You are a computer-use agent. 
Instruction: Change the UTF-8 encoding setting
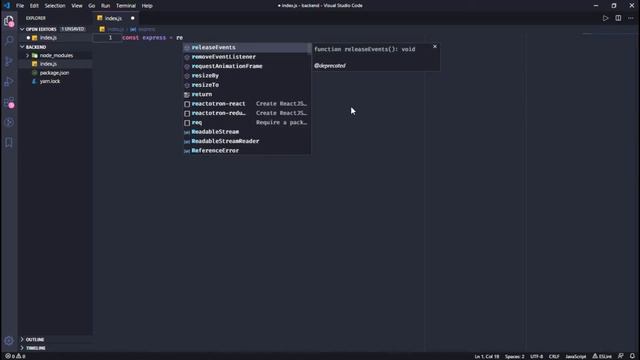pyautogui.click(x=536, y=356)
